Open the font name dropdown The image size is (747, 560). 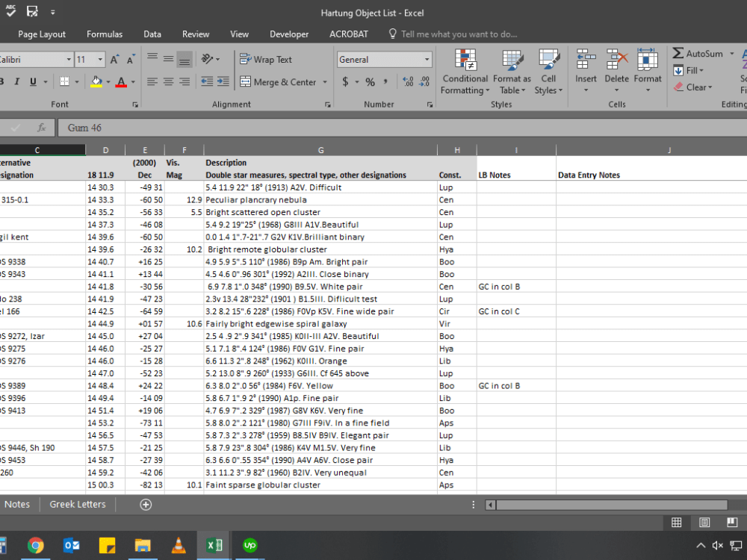pyautogui.click(x=69, y=60)
